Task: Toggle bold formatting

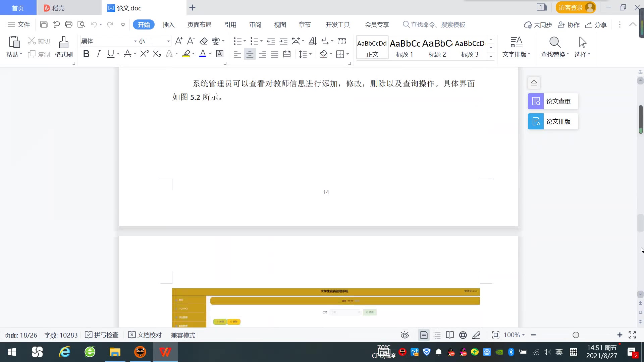Action: [x=86, y=54]
